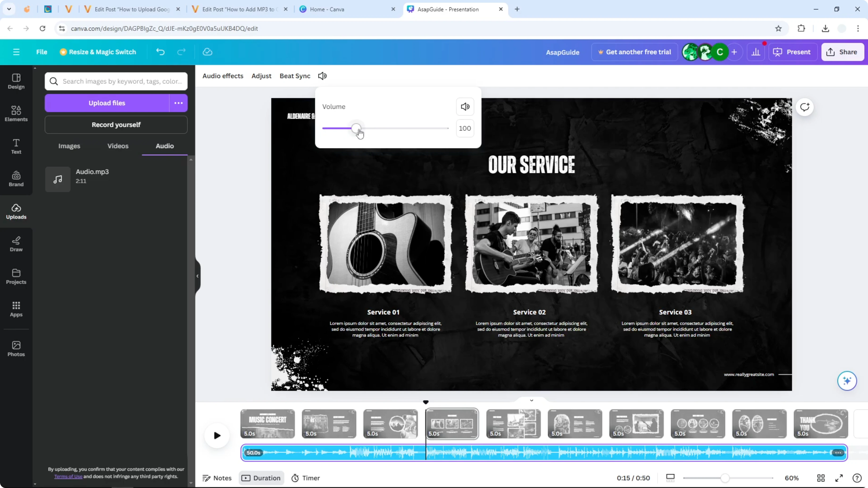The width and height of the screenshot is (868, 488).
Task: Select the MUSIC CONCERT page thumbnail
Action: point(267,424)
